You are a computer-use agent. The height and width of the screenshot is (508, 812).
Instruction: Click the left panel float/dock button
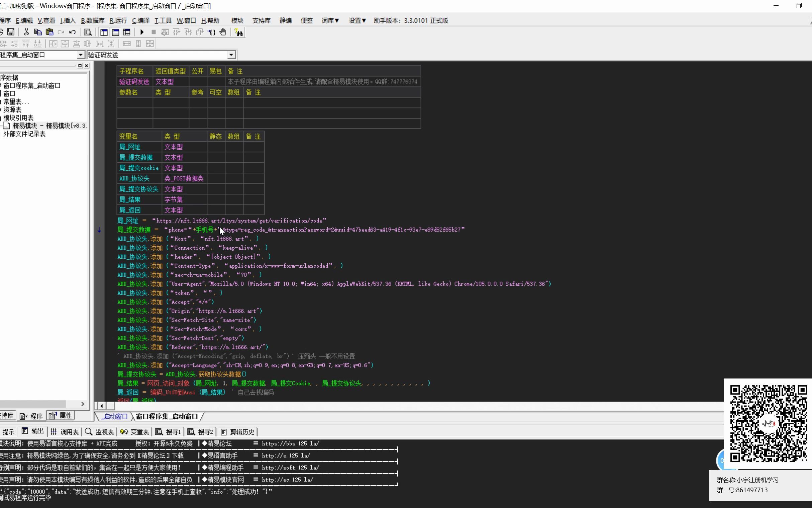pos(80,66)
